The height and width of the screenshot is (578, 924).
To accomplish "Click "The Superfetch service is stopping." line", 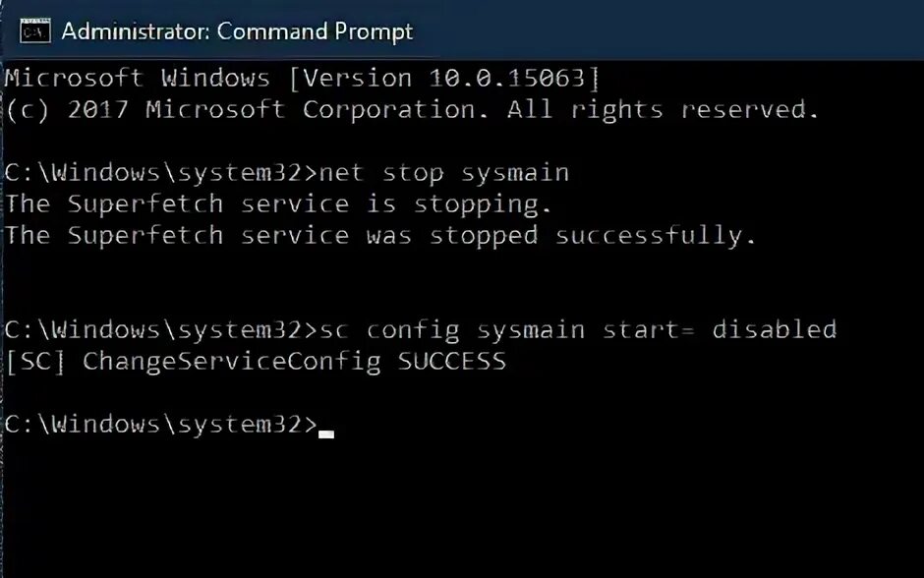I will tap(279, 204).
